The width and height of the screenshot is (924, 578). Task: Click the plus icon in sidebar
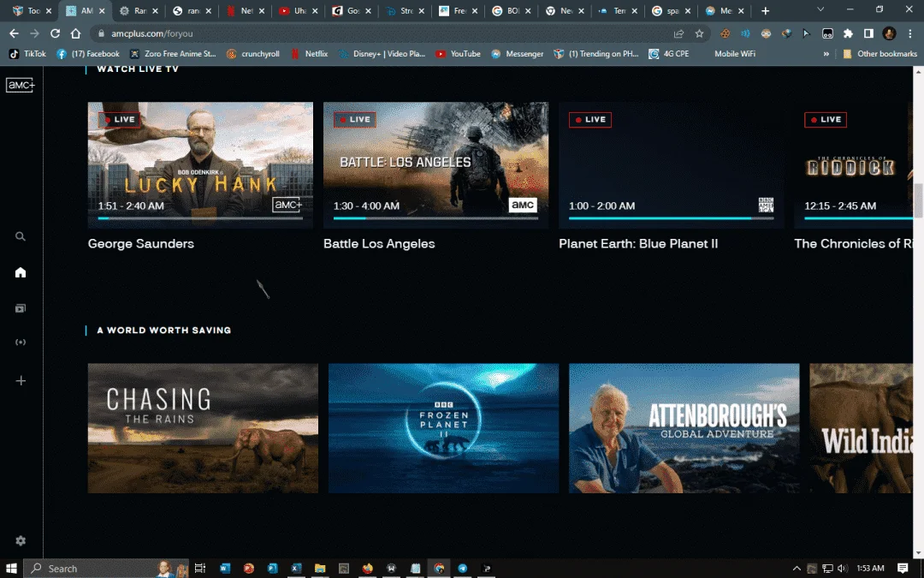pos(21,381)
